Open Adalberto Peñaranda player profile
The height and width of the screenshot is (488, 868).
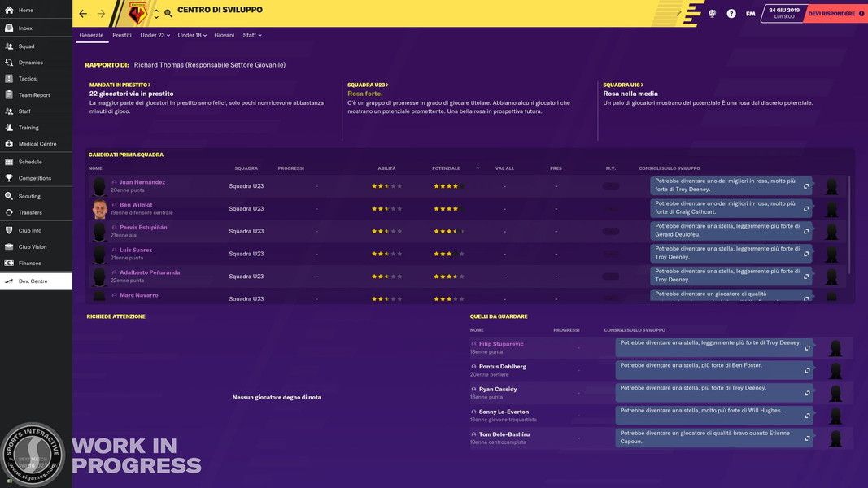coord(150,272)
